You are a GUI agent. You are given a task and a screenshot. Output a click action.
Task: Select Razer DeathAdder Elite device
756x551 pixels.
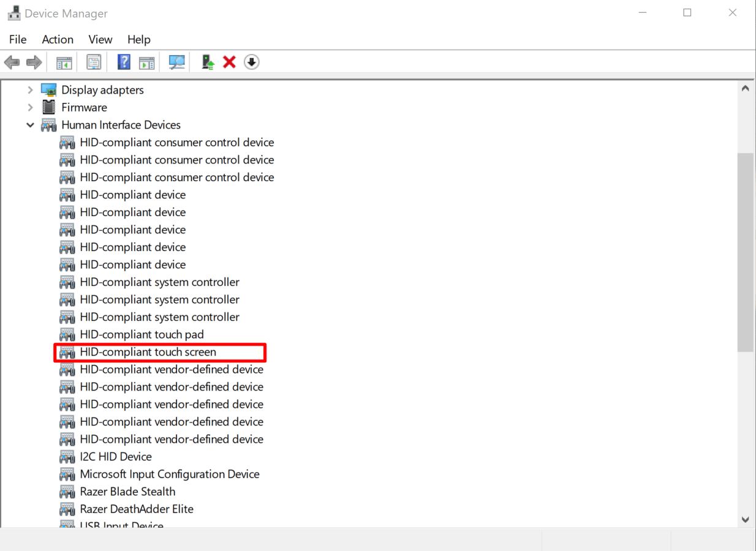(137, 509)
